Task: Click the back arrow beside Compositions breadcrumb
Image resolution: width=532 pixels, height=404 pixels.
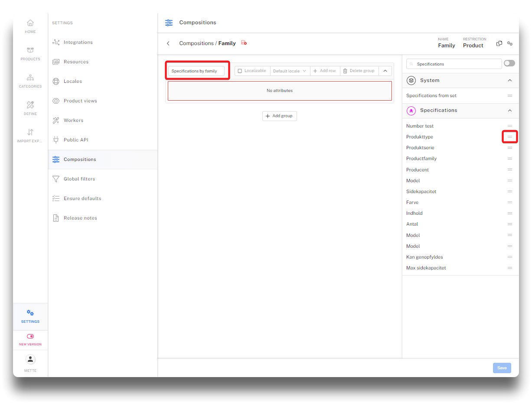Action: [x=168, y=43]
